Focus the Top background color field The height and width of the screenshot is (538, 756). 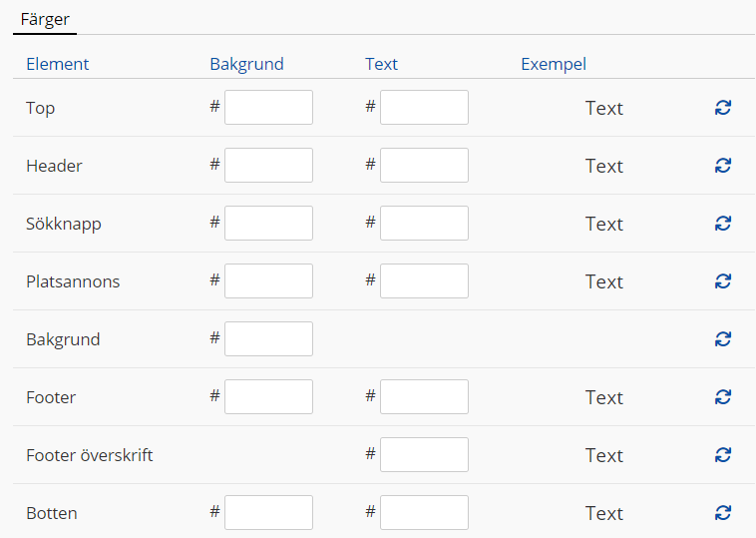tap(268, 108)
